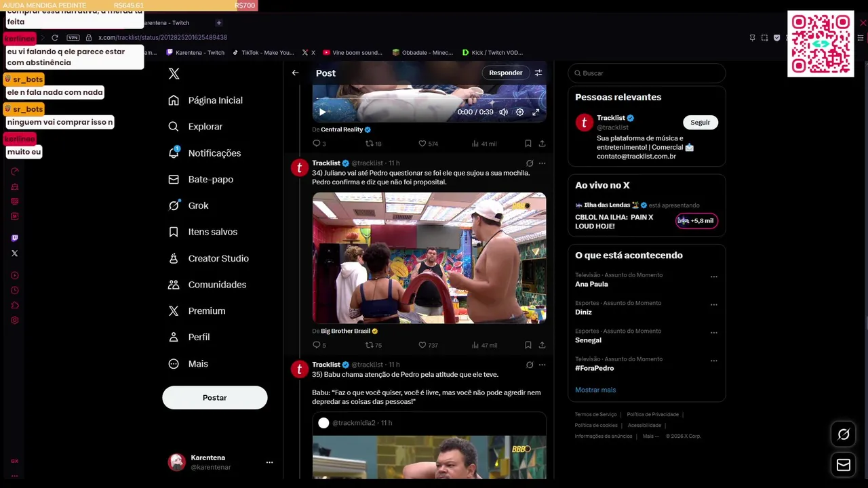Open a new browser tab
The image size is (868, 488).
(218, 23)
